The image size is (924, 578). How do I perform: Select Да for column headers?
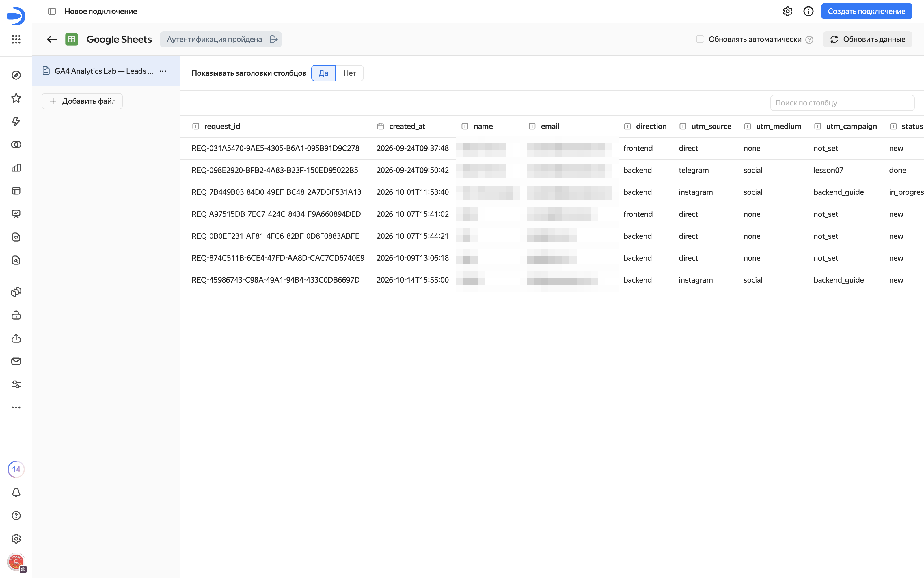click(x=323, y=73)
